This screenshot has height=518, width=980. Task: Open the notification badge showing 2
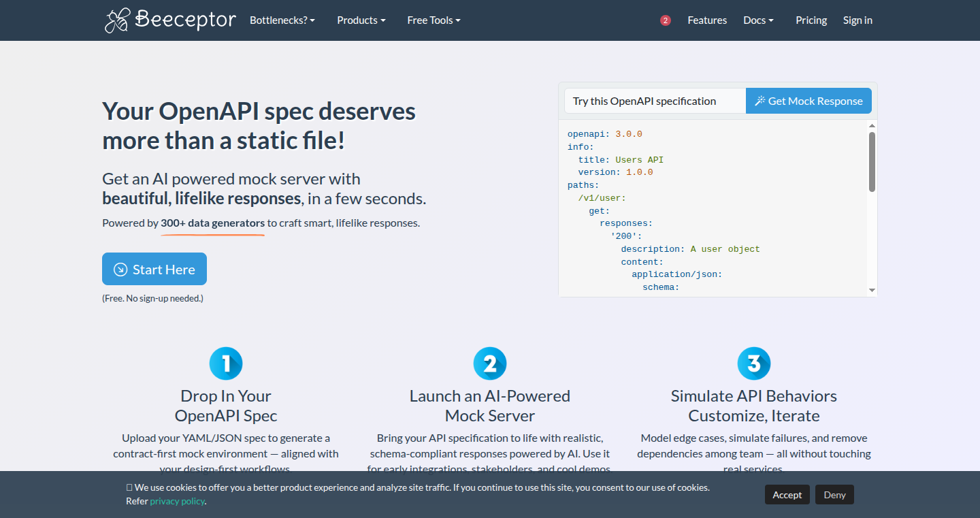(x=666, y=20)
